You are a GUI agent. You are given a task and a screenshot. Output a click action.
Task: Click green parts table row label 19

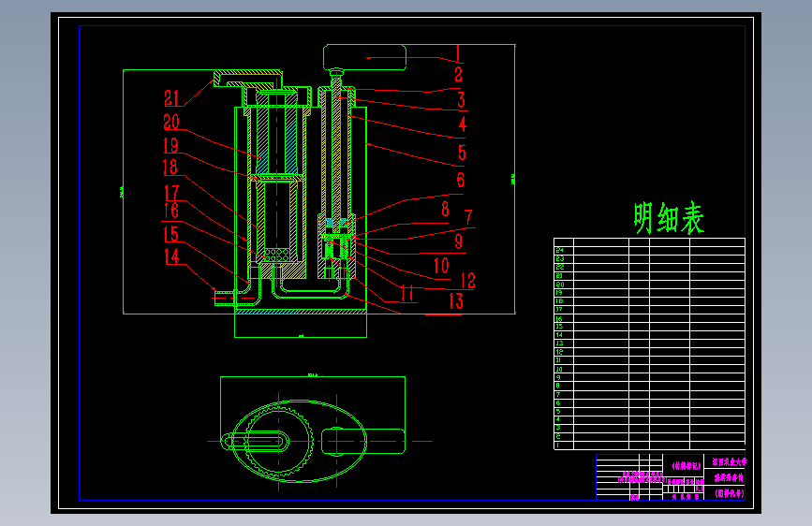(x=559, y=293)
